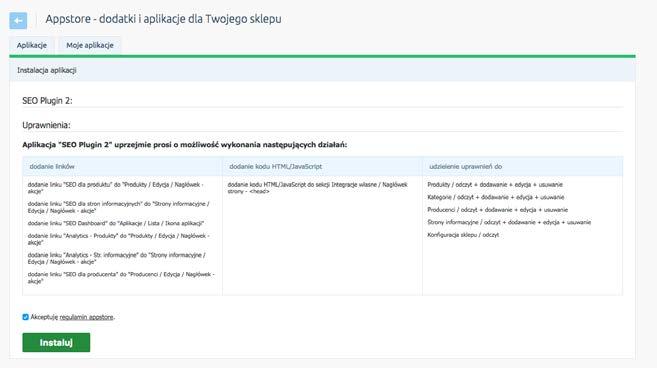The image size is (657, 368).
Task: Click the bold 'uprzejmie prosi' permission request sentence
Action: [x=185, y=145]
